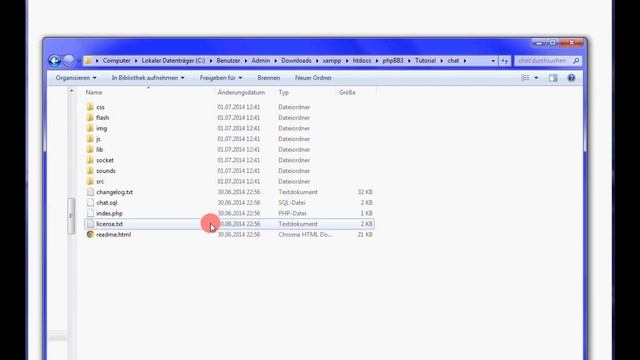Open help with the question mark icon

coord(571,78)
